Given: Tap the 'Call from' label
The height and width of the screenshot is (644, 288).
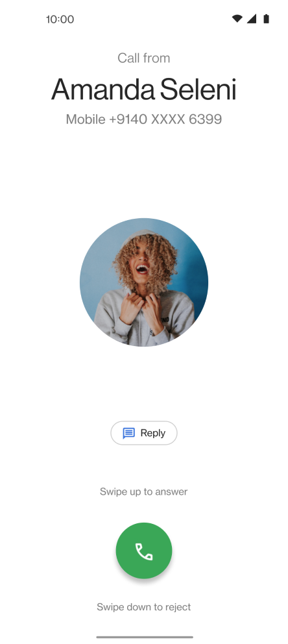Looking at the screenshot, I should (144, 58).
